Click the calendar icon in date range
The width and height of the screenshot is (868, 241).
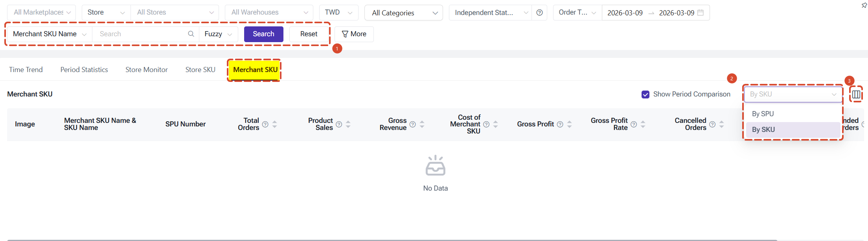(x=701, y=13)
